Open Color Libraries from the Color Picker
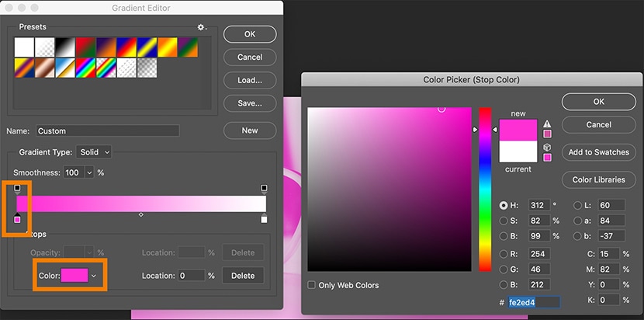Image resolution: width=644 pixels, height=320 pixels. [598, 179]
